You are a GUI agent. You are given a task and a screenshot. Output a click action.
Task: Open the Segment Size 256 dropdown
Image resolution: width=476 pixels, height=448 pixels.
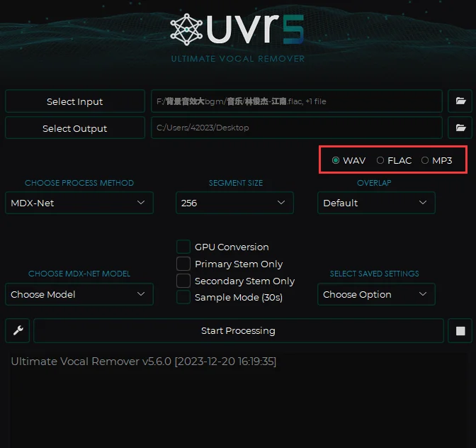(234, 203)
